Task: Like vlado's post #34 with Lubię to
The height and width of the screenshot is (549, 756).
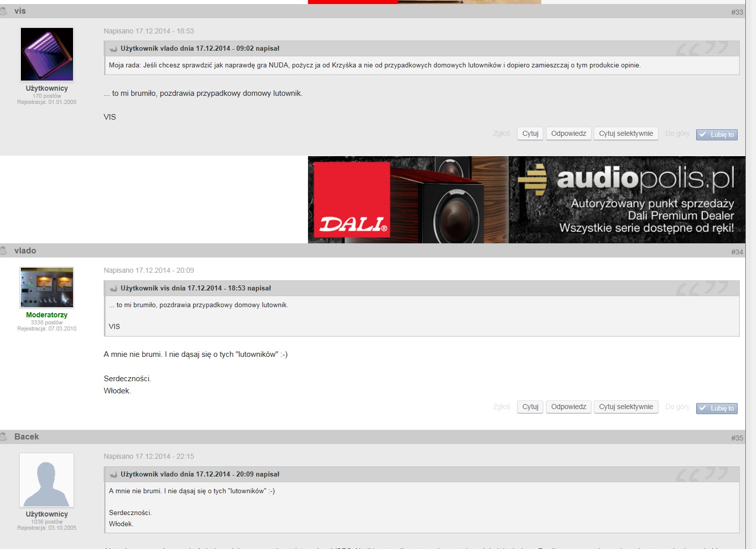Action: tap(716, 409)
